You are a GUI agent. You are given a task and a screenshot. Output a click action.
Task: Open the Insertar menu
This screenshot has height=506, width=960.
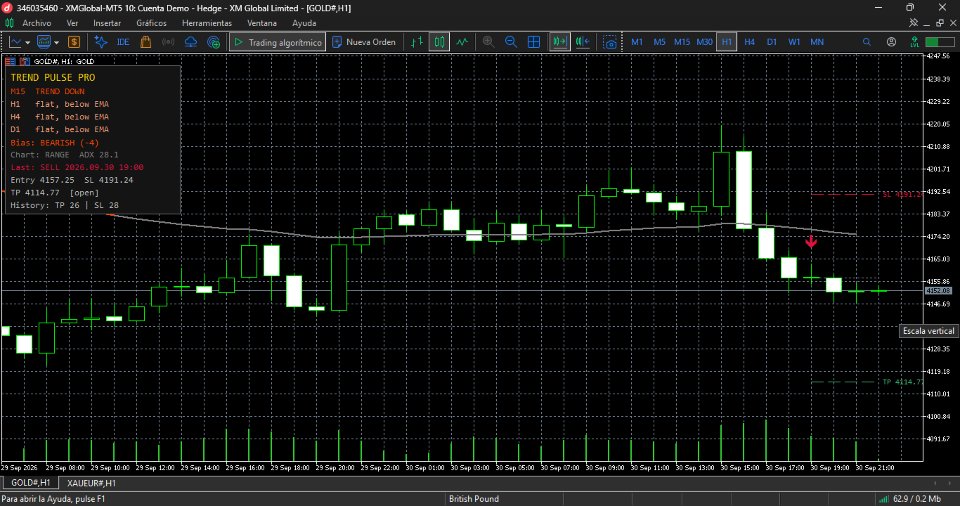tap(107, 23)
